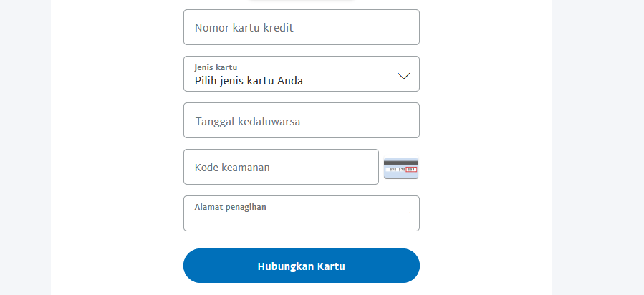Click the card security code illustration icon
Image resolution: width=644 pixels, height=295 pixels.
click(401, 168)
